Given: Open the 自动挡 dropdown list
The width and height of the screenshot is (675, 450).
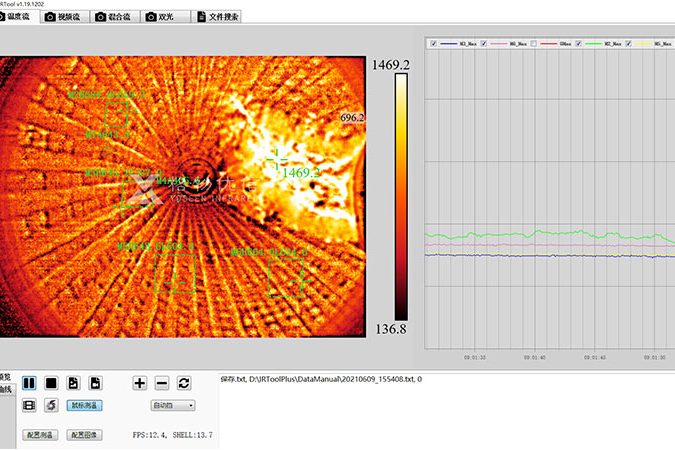Looking at the screenshot, I should (x=172, y=405).
